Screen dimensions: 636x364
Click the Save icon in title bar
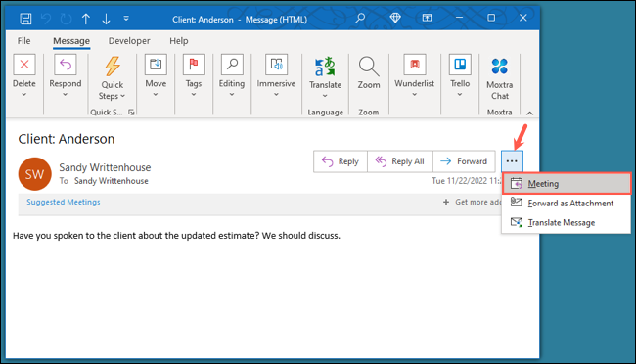25,19
